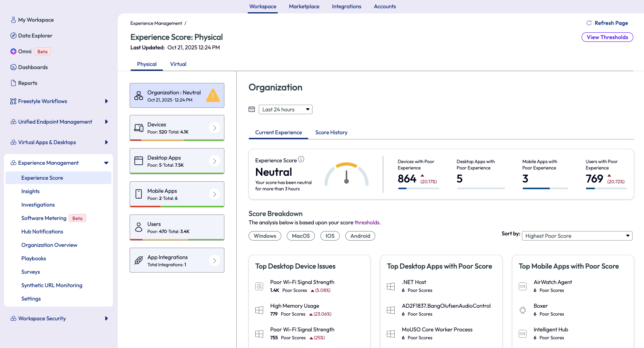The height and width of the screenshot is (348, 644).
Task: Expand the Freestyle Workflows menu arrow
Action: [x=106, y=101]
